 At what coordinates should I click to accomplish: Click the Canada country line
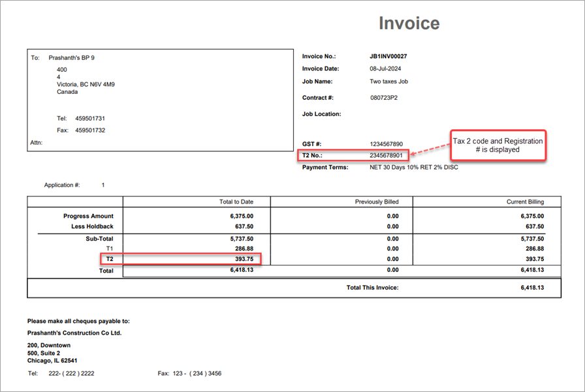click(67, 92)
